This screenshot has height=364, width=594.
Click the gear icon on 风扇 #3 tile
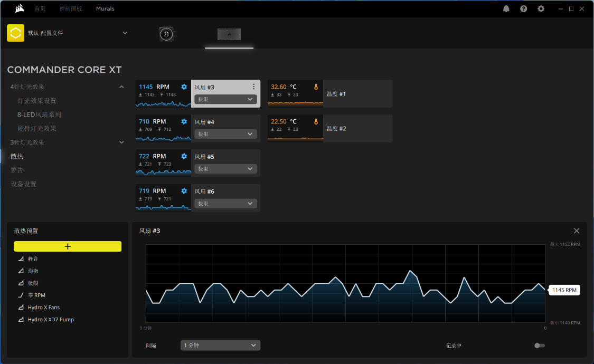(x=184, y=87)
